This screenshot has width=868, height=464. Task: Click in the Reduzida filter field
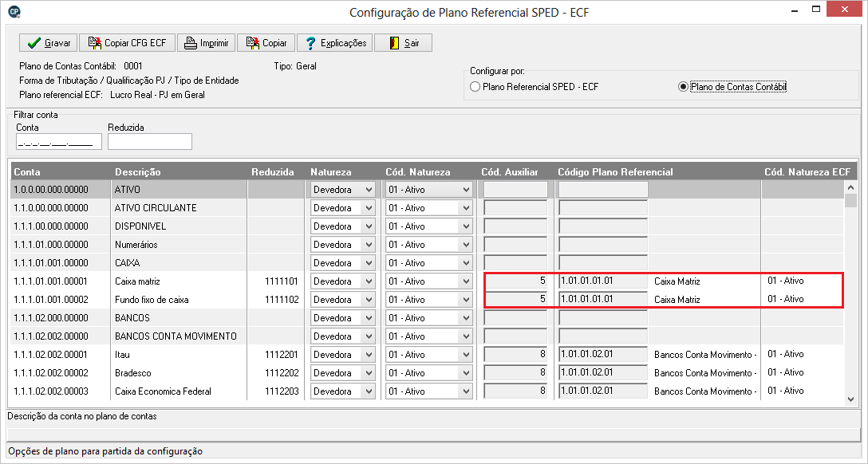pos(150,142)
